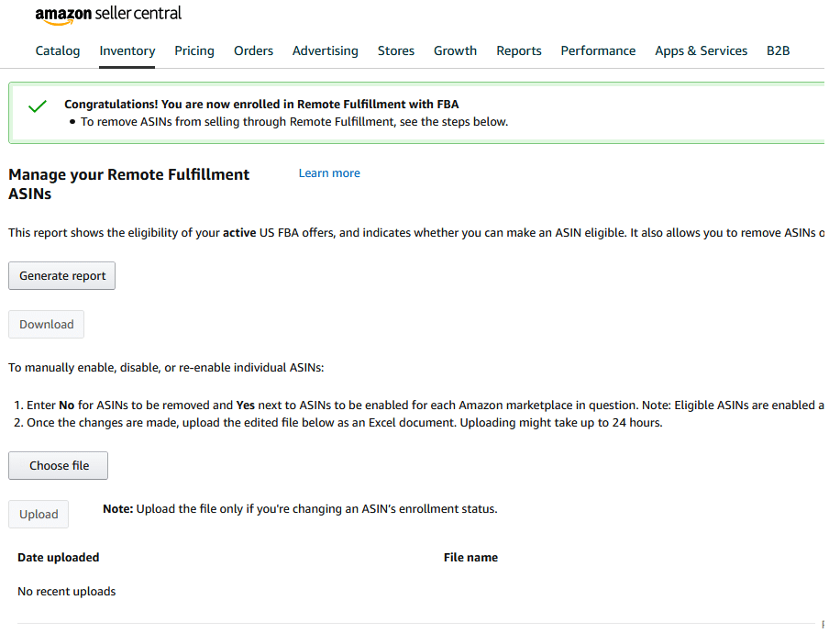Open the Stores menu

tap(396, 51)
